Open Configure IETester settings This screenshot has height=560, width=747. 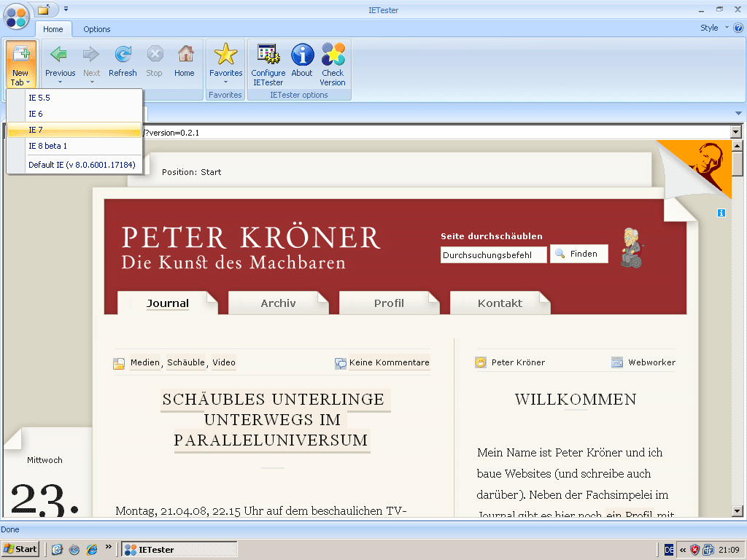tap(268, 54)
